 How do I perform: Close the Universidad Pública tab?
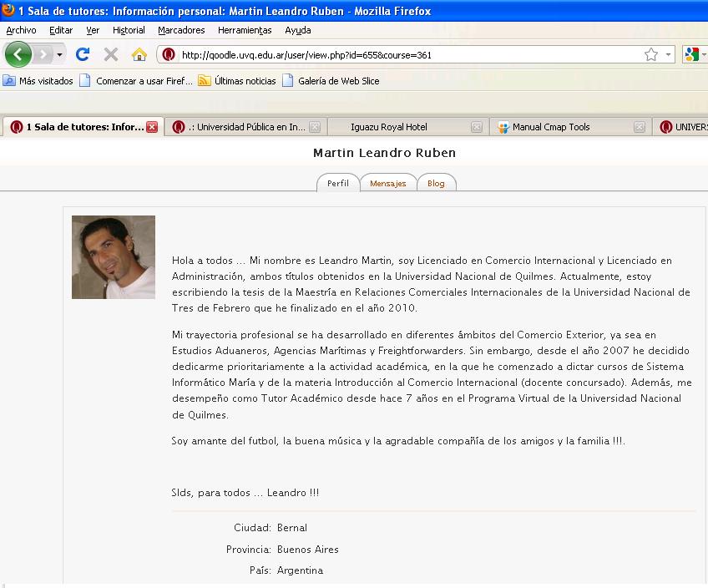click(x=315, y=127)
